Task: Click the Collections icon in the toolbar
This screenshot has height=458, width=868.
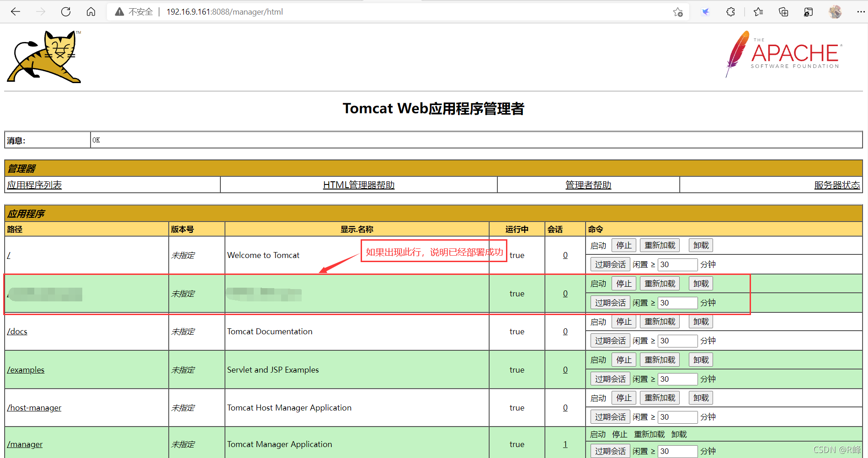Action: click(783, 12)
